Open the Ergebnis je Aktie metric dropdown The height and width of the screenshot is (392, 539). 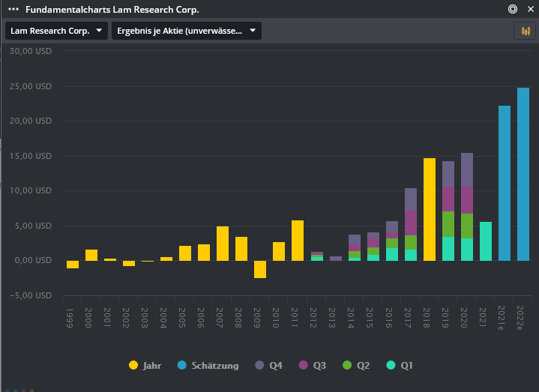pyautogui.click(x=187, y=31)
